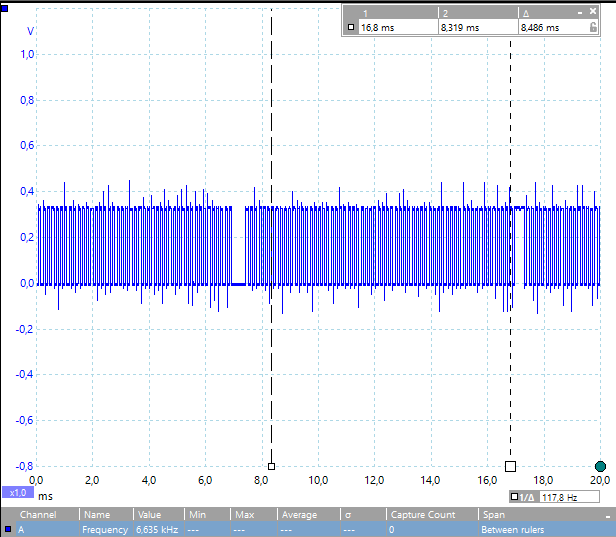Select the Frequency measurement row

[300, 530]
